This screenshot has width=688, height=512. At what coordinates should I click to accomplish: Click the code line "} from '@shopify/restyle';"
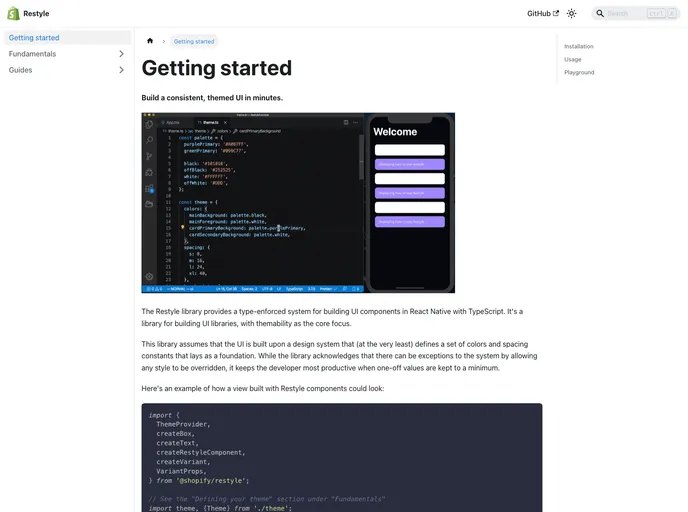coord(199,481)
